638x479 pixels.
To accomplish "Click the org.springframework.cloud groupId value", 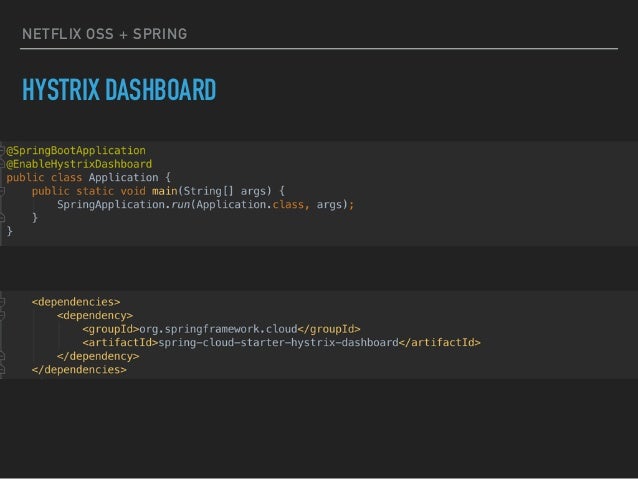I will coord(218,329).
